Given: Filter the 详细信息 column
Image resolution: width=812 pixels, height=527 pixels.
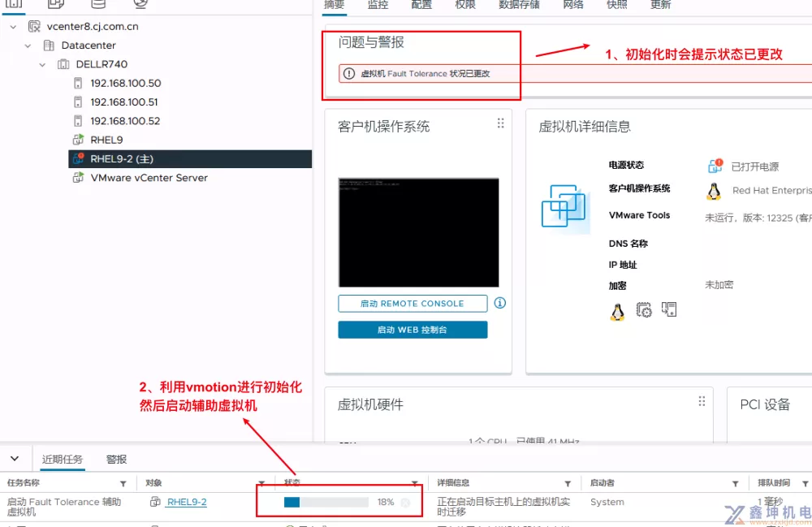Looking at the screenshot, I should click(x=568, y=483).
